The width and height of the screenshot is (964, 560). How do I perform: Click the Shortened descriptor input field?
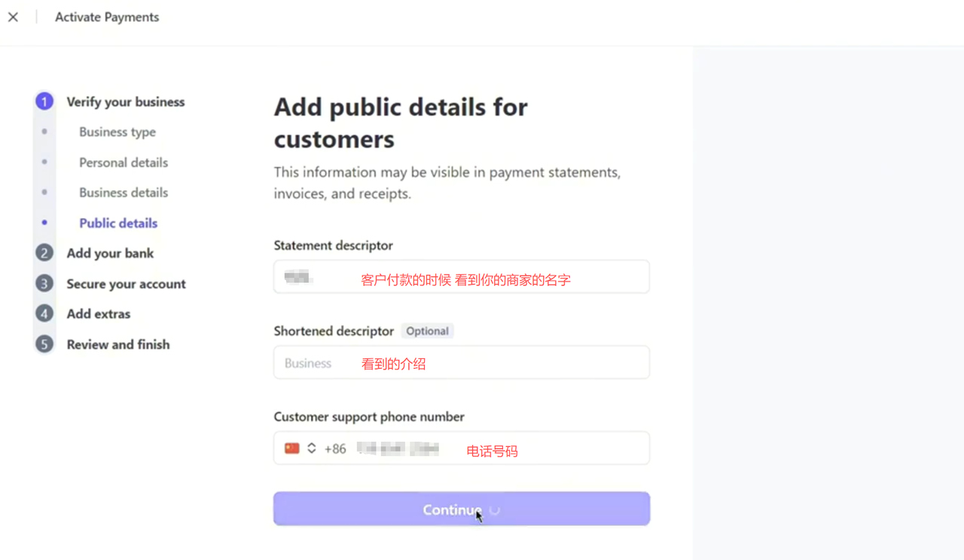point(461,363)
